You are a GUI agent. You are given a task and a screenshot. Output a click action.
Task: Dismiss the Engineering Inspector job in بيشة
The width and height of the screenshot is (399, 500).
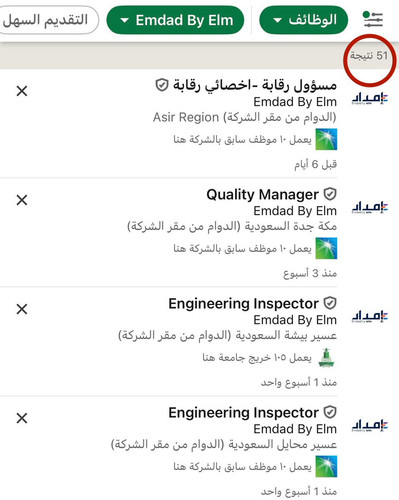(x=22, y=309)
